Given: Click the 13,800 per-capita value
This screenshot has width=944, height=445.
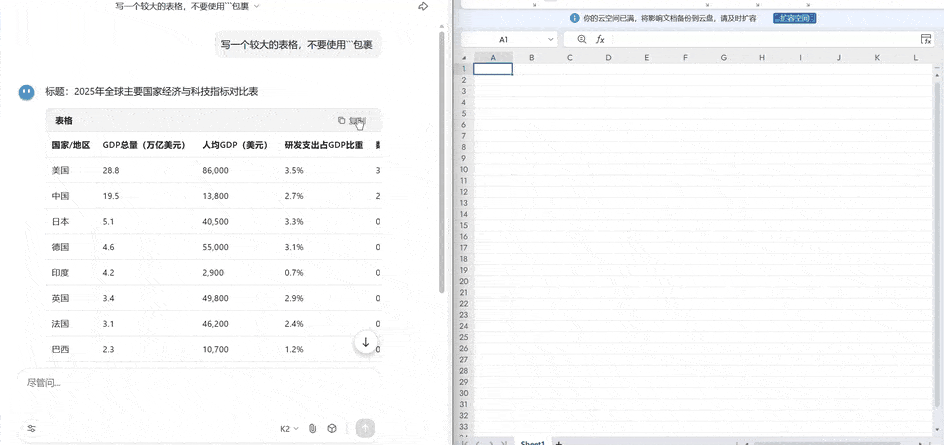Looking at the screenshot, I should 216,196.
